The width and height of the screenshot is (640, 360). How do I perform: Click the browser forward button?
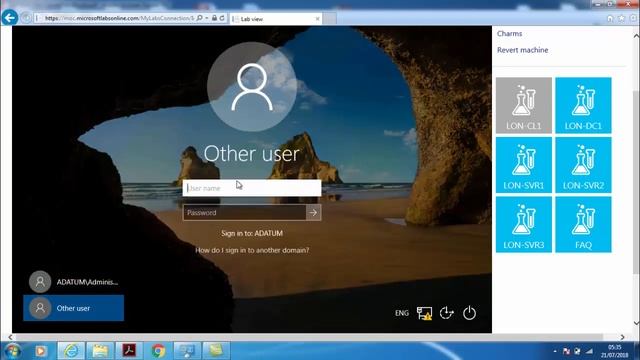26,18
